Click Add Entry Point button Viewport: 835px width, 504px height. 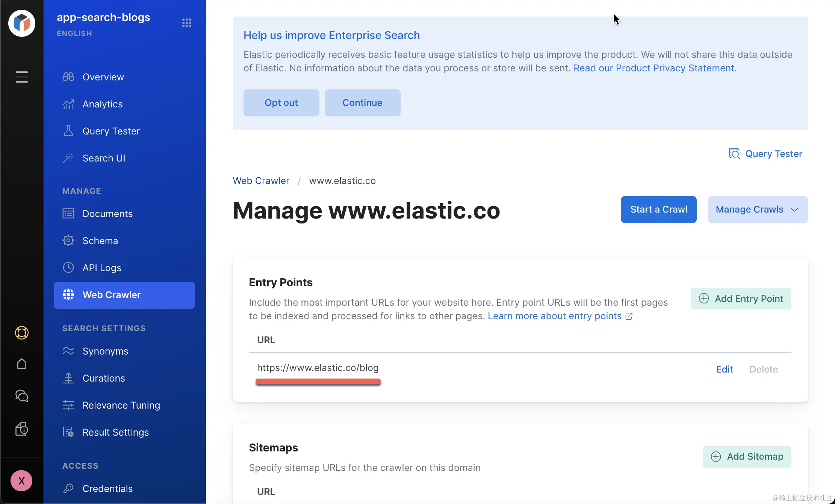tap(741, 299)
